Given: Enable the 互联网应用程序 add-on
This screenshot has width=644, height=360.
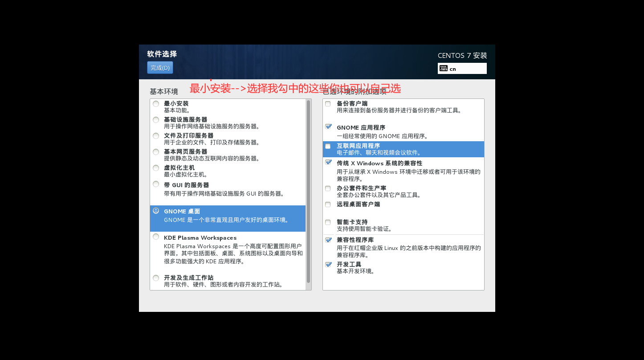Looking at the screenshot, I should coord(328,146).
